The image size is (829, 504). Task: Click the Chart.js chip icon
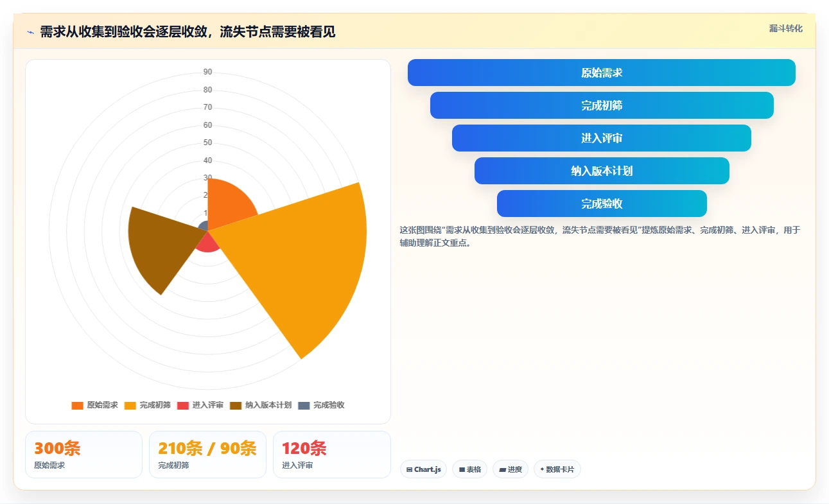pyautogui.click(x=409, y=470)
